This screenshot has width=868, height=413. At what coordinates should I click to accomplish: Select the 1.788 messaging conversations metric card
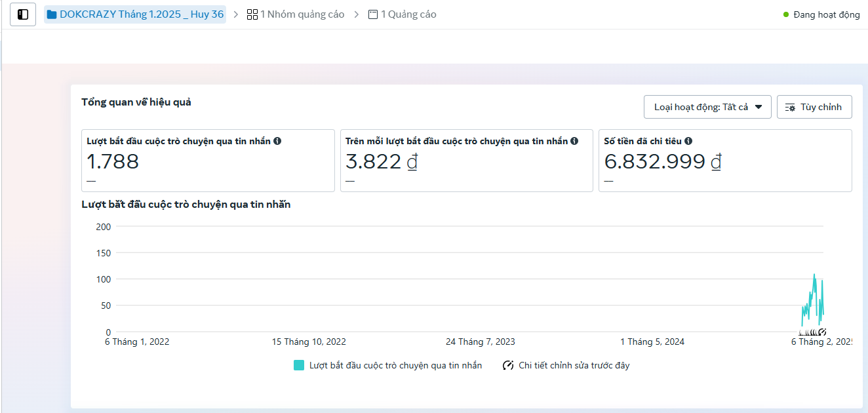(x=208, y=161)
